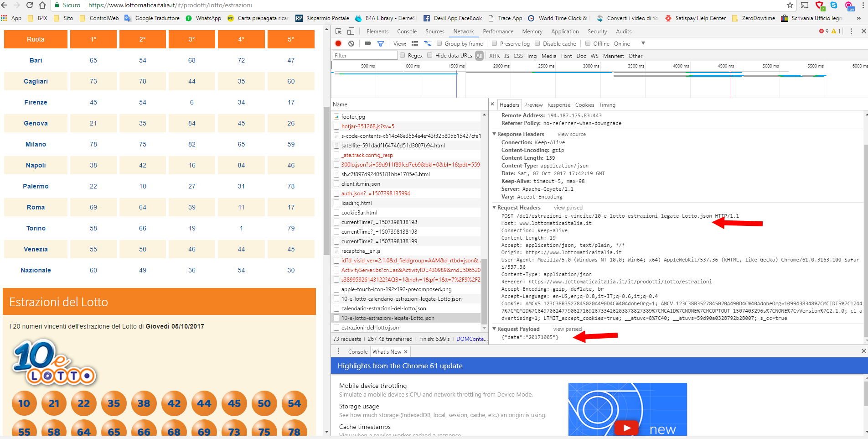
Task: Collapse the Request Payload section
Action: coord(494,329)
